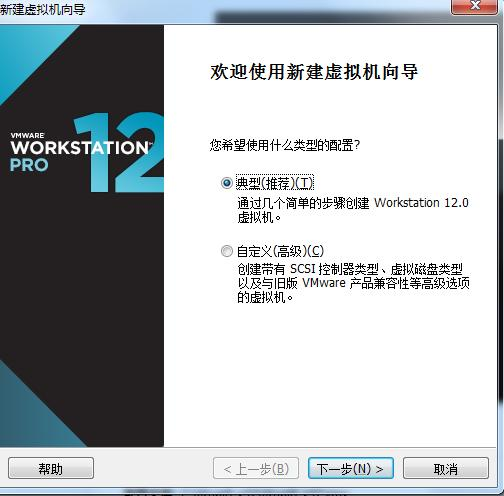Click the 自定义(高级)(C) option label

pyautogui.click(x=280, y=251)
